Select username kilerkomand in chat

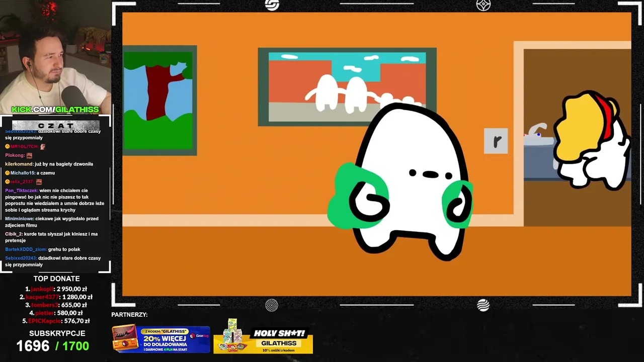19,164
